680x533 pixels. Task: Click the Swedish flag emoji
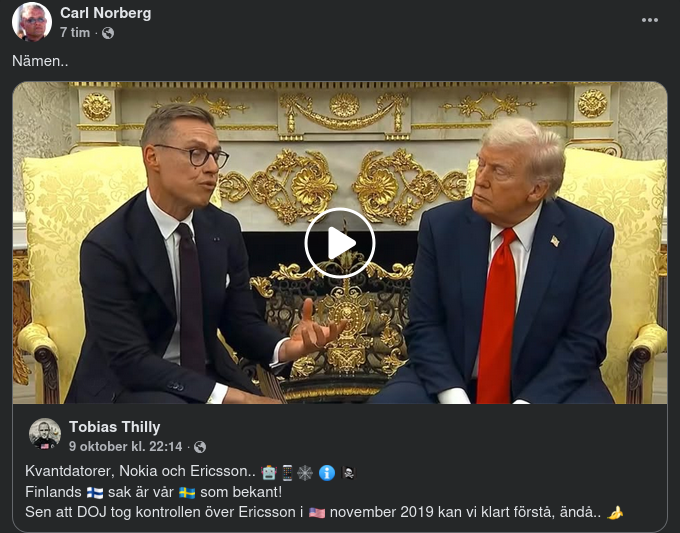coord(187,493)
